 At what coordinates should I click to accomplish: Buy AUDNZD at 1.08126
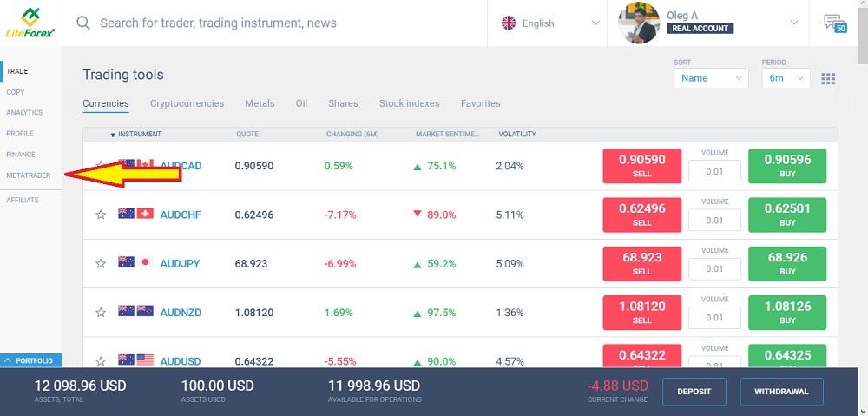point(786,312)
